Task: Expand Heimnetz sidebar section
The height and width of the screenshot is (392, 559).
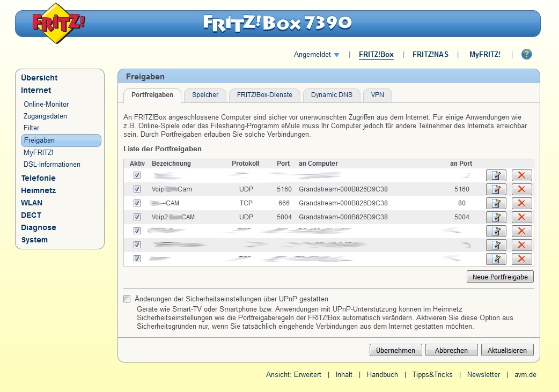Action: pos(39,191)
